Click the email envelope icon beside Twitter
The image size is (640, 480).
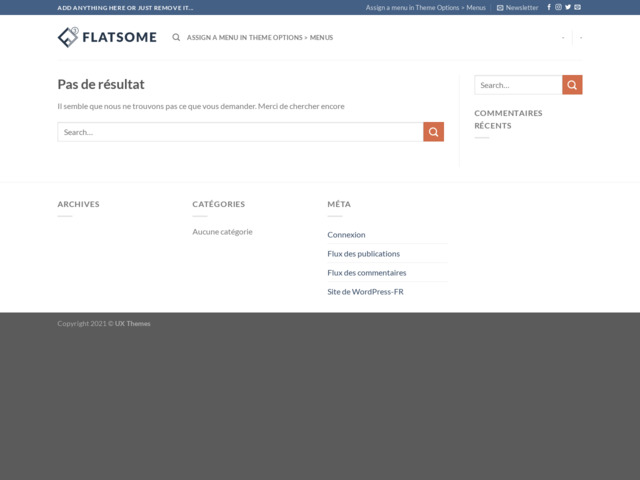click(577, 7)
